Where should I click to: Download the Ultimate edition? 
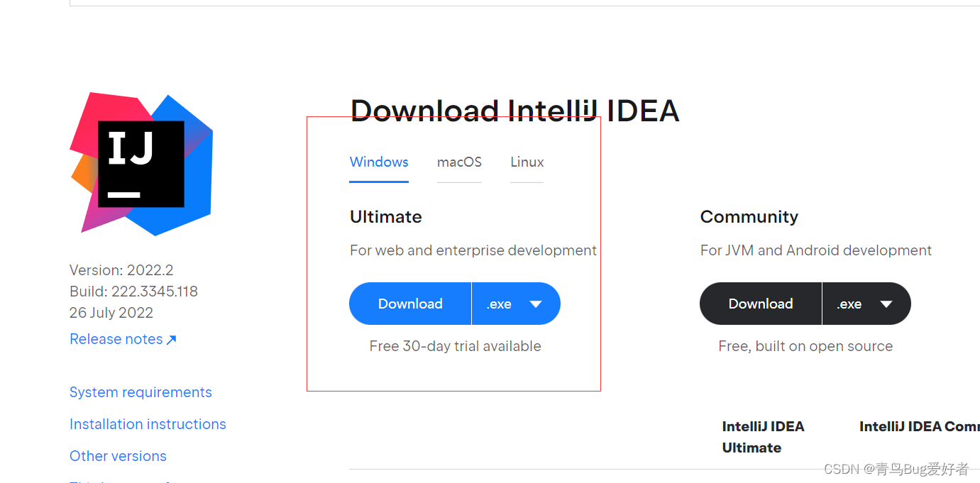pos(410,304)
